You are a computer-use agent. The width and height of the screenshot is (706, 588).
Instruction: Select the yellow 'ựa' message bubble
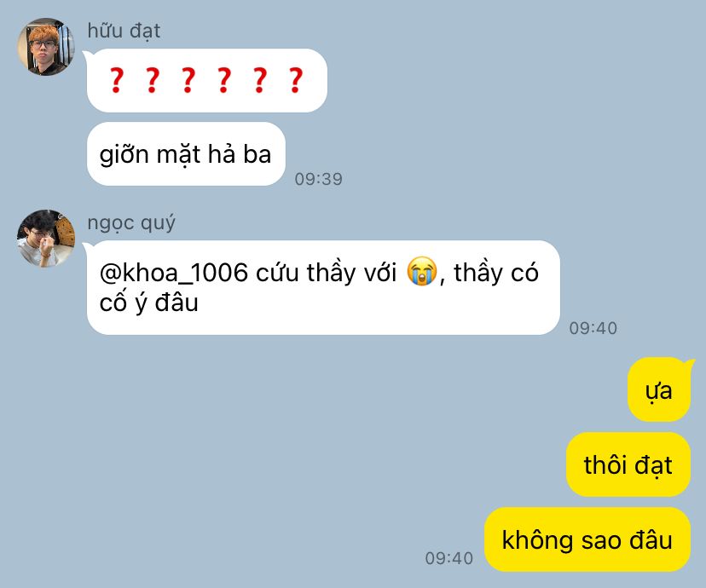(x=659, y=389)
